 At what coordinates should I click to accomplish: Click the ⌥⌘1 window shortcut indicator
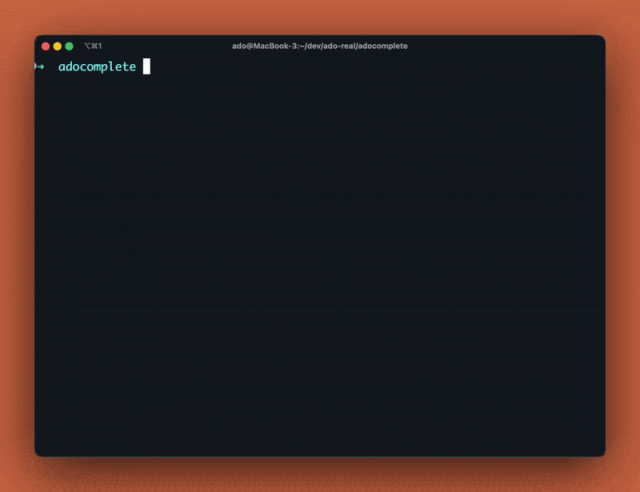[93, 46]
